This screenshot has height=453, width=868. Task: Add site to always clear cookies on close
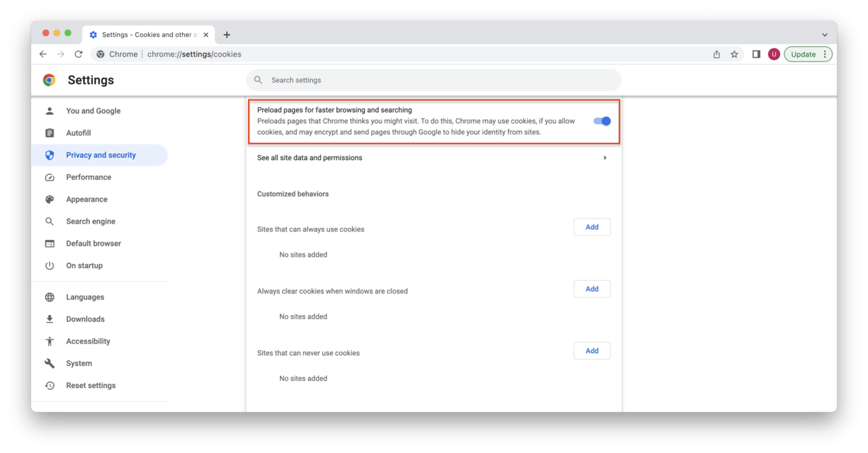tap(592, 289)
